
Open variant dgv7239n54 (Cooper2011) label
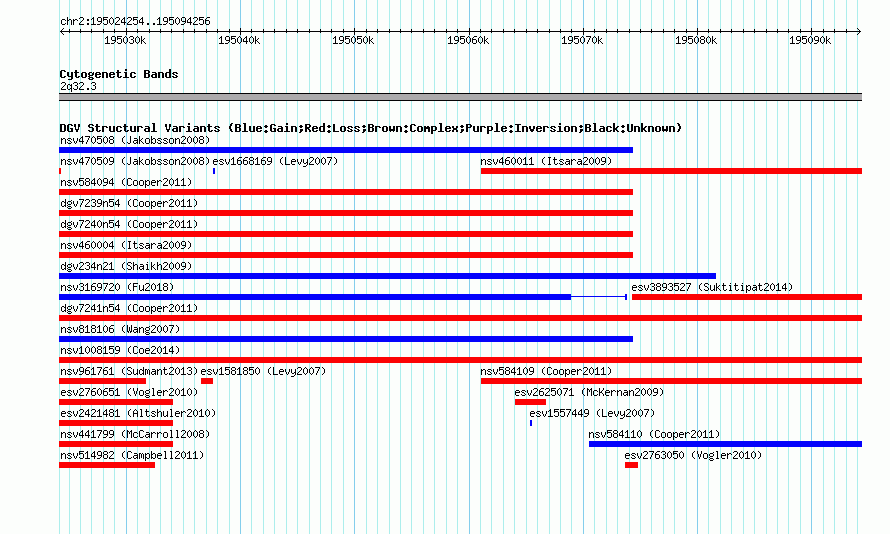coord(129,203)
